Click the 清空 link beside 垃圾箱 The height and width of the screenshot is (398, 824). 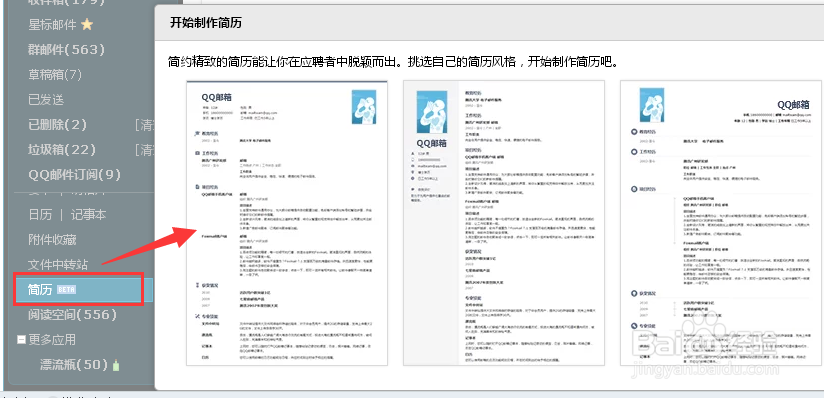(x=145, y=150)
